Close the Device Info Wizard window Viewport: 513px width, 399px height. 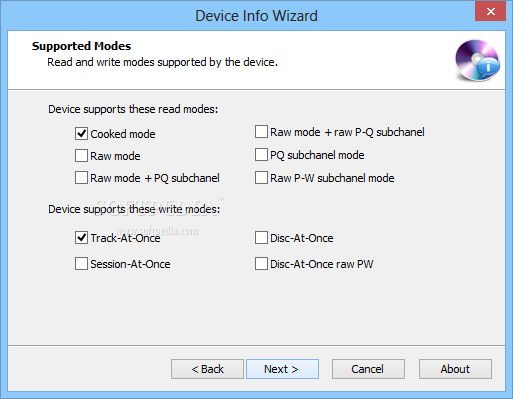[x=491, y=11]
